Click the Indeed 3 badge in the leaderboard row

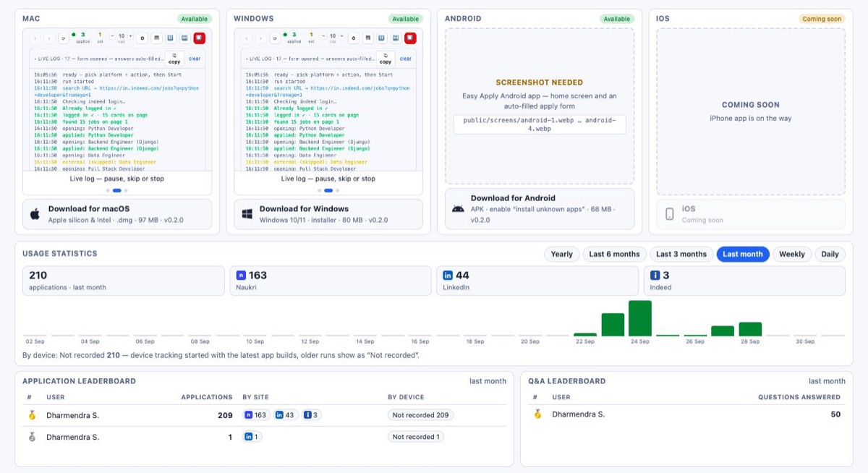312,415
